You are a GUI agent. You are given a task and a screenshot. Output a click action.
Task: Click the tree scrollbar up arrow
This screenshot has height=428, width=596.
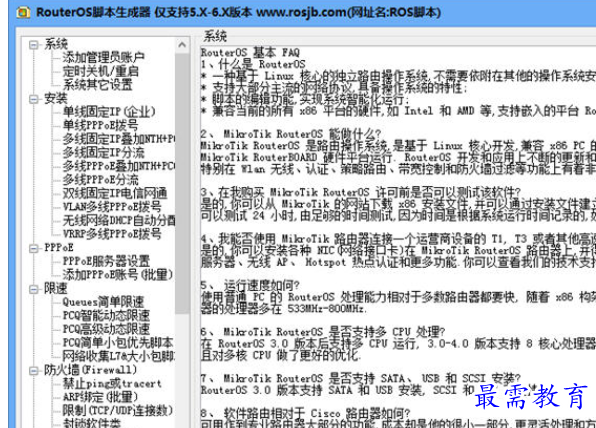coord(182,45)
